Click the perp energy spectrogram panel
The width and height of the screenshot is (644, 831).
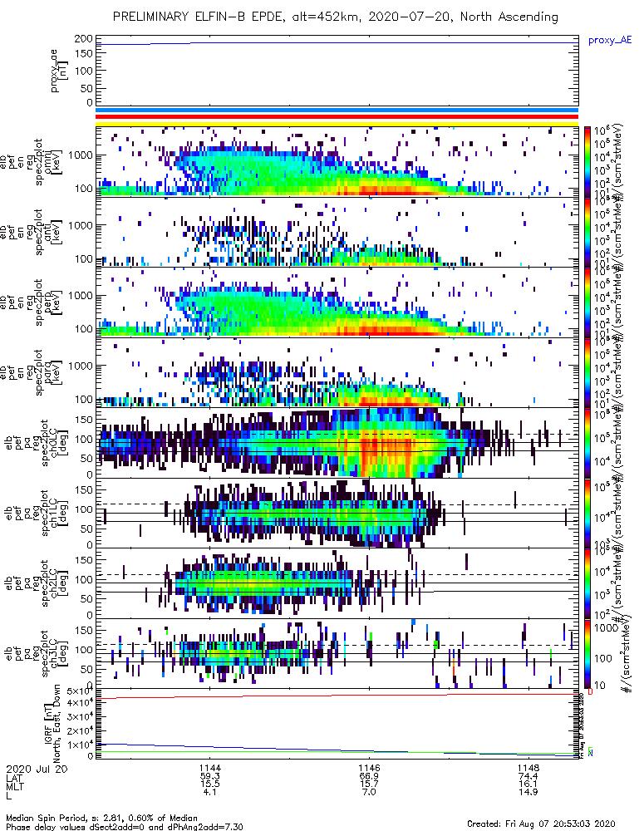337,302
